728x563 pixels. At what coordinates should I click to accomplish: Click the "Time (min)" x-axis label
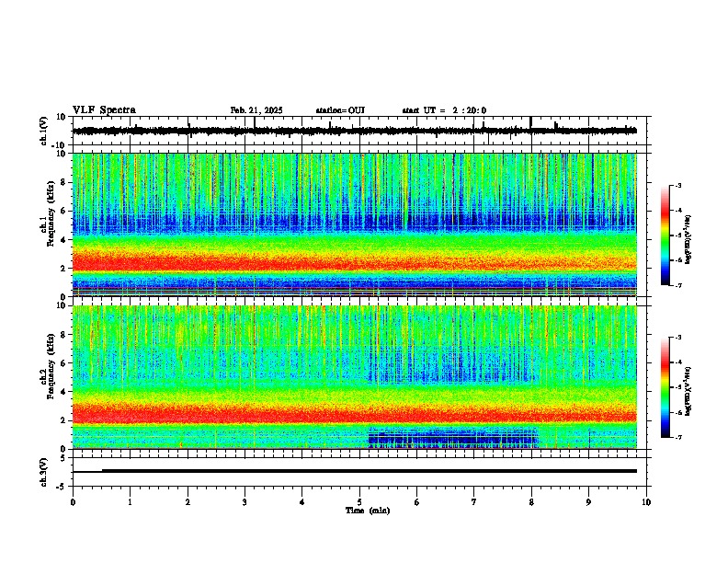click(368, 511)
